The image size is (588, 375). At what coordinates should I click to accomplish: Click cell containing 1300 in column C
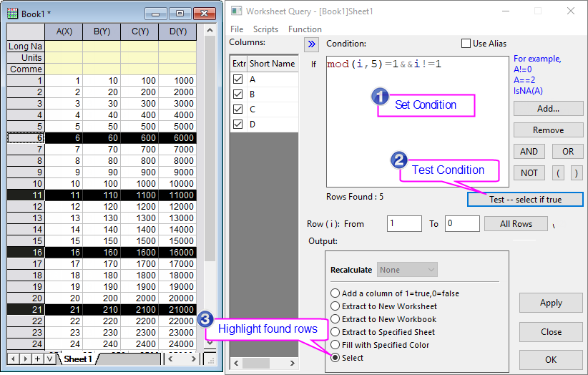tap(140, 218)
